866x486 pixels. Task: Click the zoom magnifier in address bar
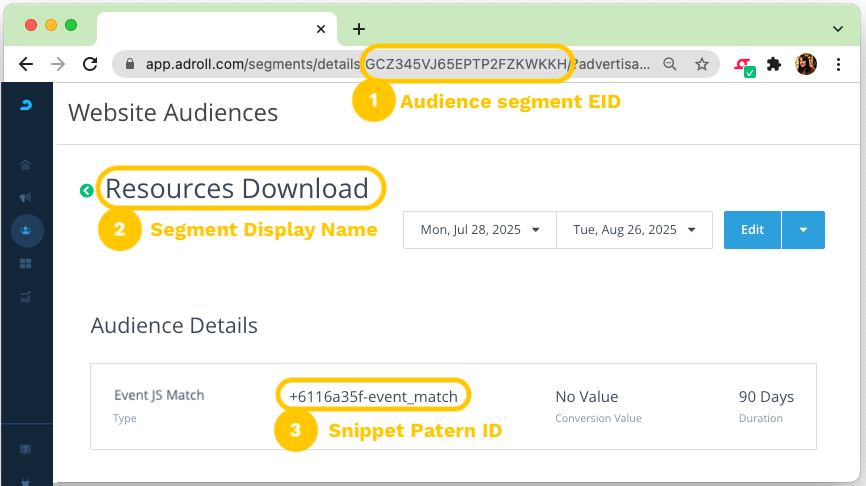click(670, 64)
